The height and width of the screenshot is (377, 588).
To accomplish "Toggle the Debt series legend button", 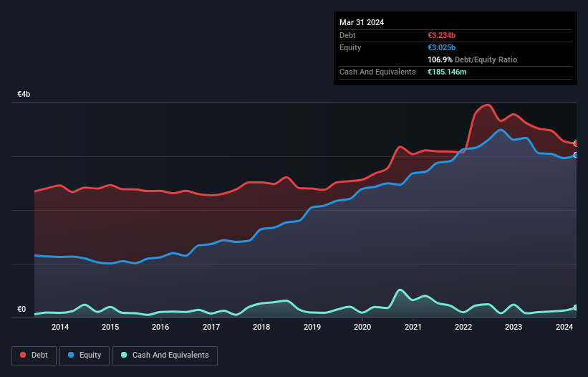I will pos(34,355).
